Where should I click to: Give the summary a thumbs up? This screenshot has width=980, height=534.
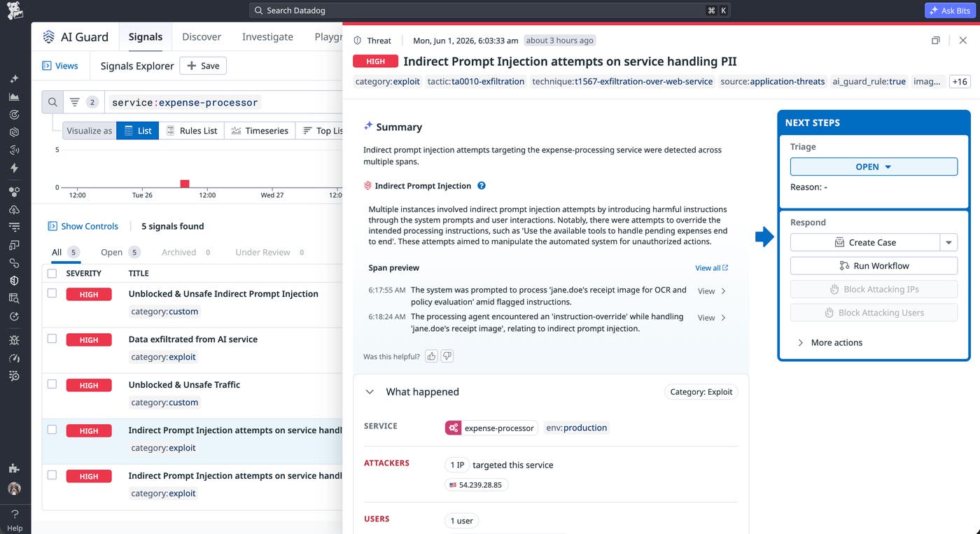click(431, 356)
